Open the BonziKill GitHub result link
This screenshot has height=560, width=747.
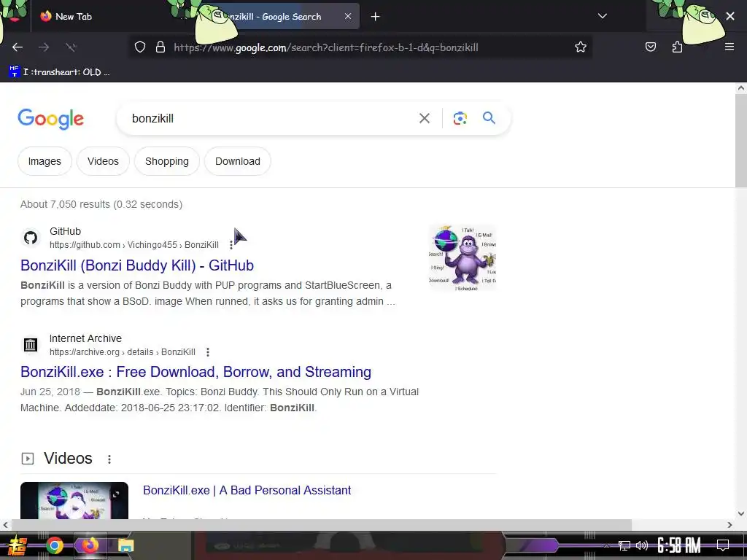[x=137, y=265]
